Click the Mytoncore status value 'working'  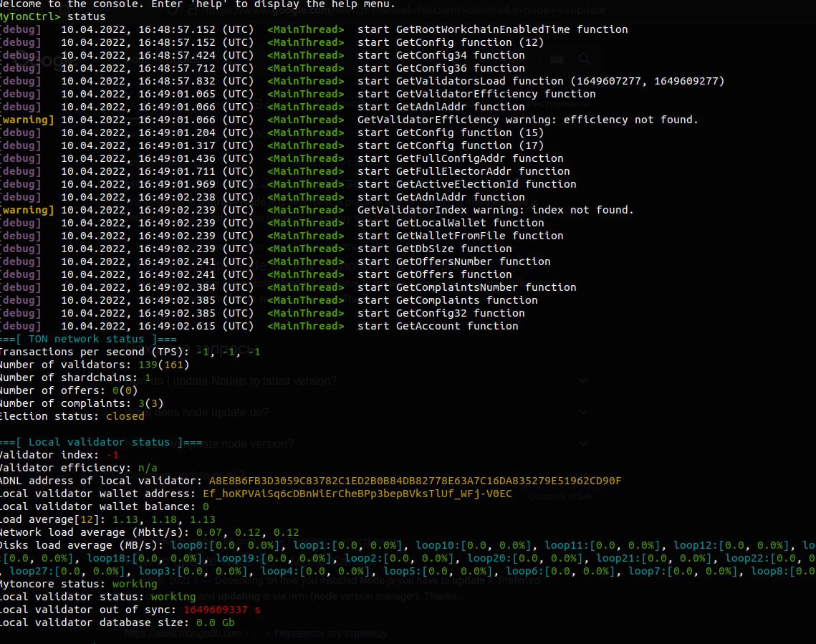(135, 584)
